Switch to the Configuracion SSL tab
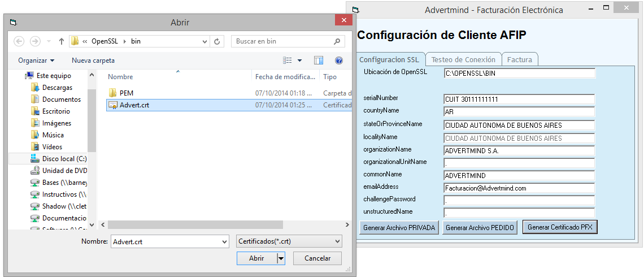 (389, 59)
